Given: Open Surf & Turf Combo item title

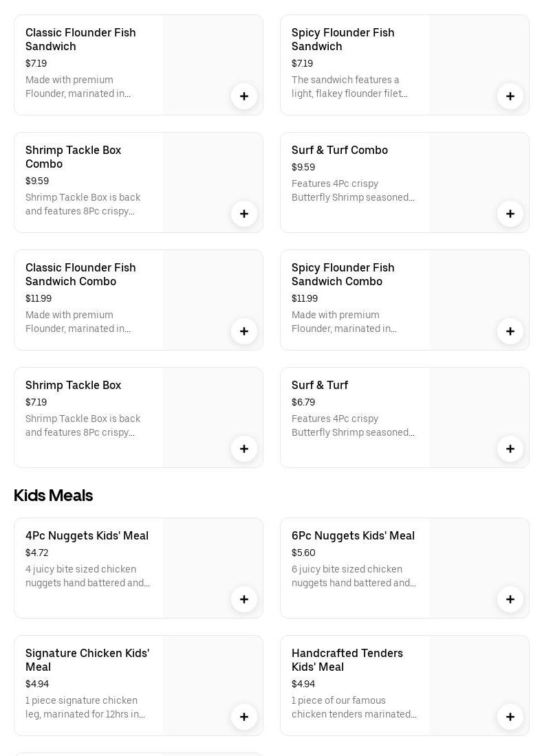Looking at the screenshot, I should coord(340,150).
